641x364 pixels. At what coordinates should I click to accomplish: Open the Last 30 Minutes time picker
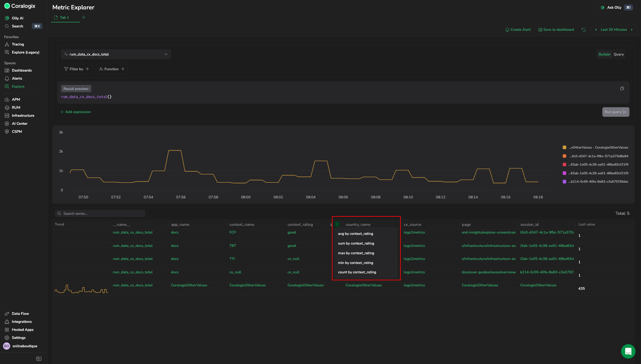click(614, 29)
